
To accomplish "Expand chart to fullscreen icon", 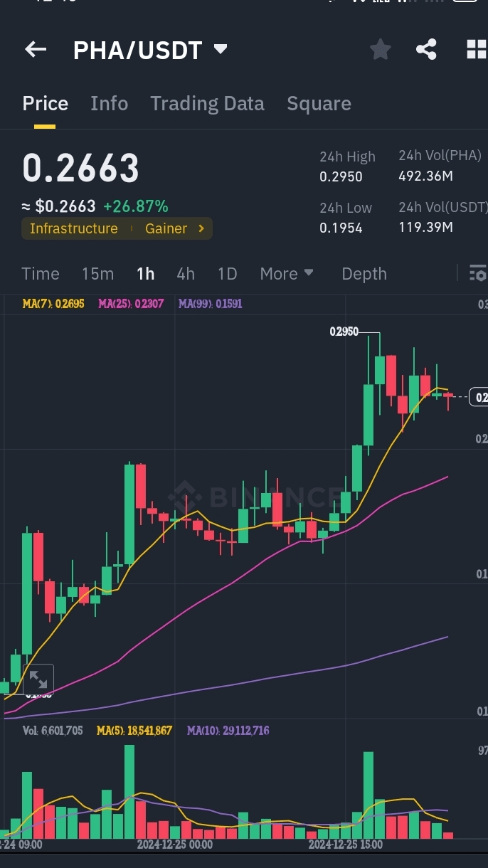I will coord(38,679).
